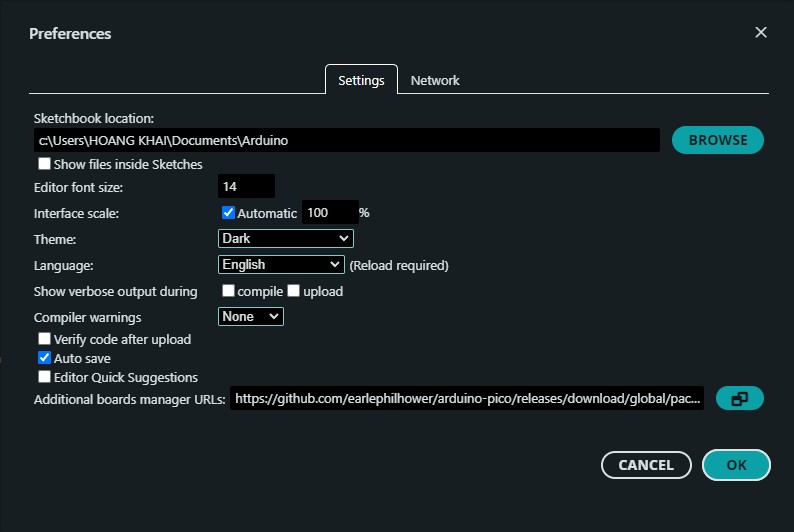Click the BROWSE button for sketchbook location
This screenshot has width=794, height=532.
pyautogui.click(x=718, y=140)
